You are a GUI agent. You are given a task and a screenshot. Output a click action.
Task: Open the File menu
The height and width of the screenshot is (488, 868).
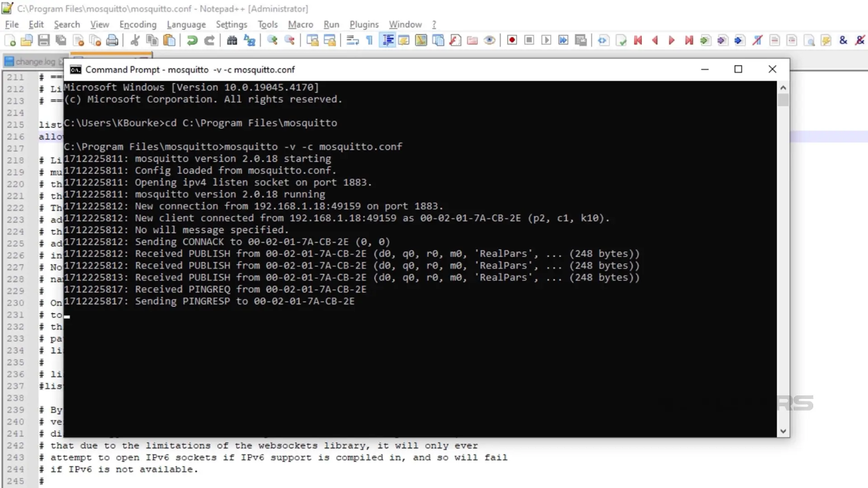coord(12,24)
